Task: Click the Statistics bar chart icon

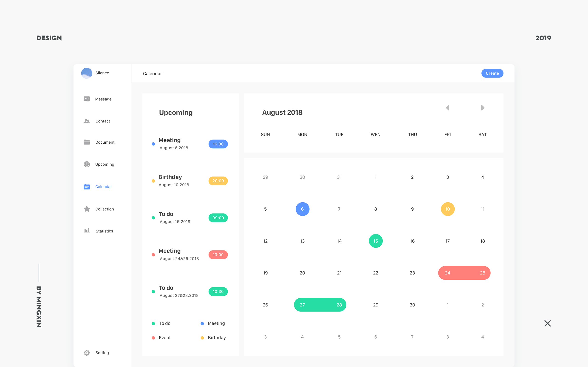Action: 87,231
